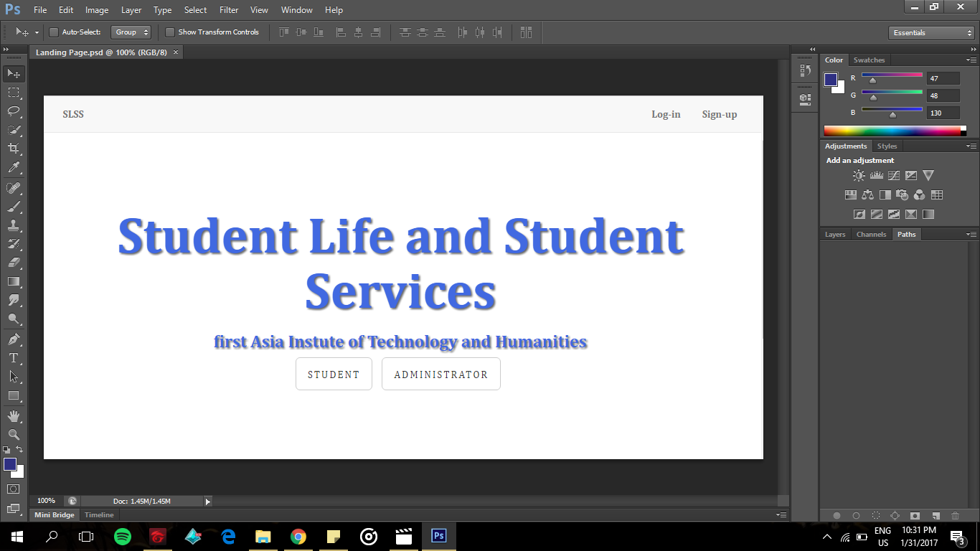
Task: Switch to the Swatches tab
Action: pyautogui.click(x=869, y=60)
